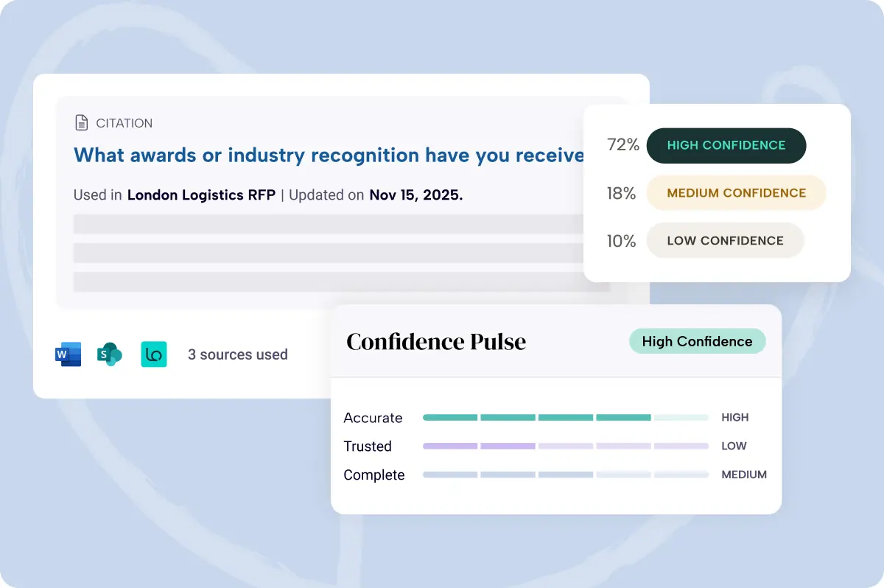Click the 3 sources used text

(x=237, y=354)
